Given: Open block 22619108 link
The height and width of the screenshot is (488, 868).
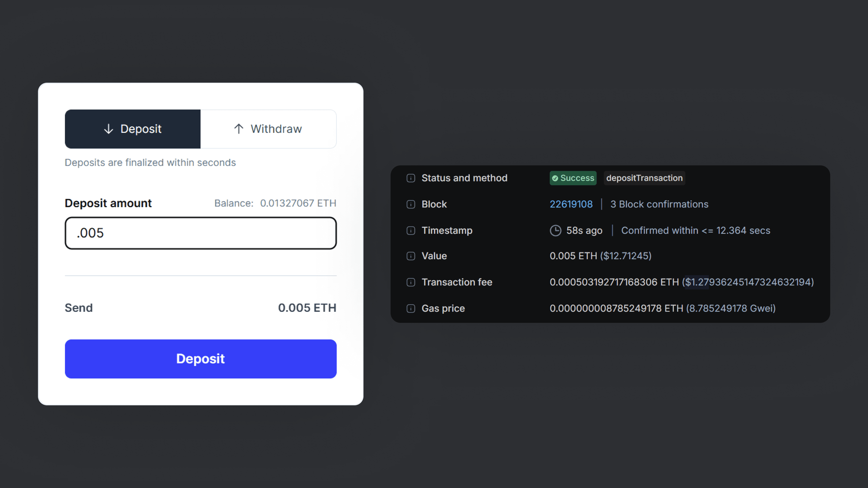Looking at the screenshot, I should click(x=571, y=204).
